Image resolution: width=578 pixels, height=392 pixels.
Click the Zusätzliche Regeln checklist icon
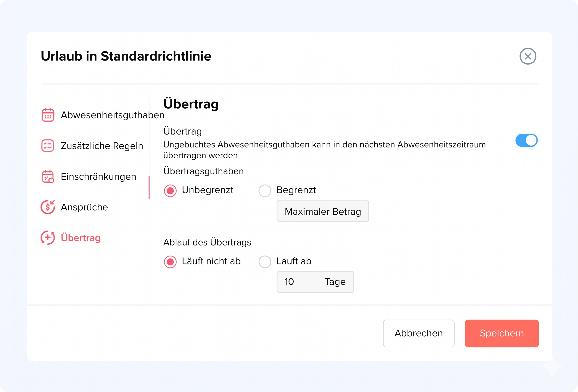(48, 146)
